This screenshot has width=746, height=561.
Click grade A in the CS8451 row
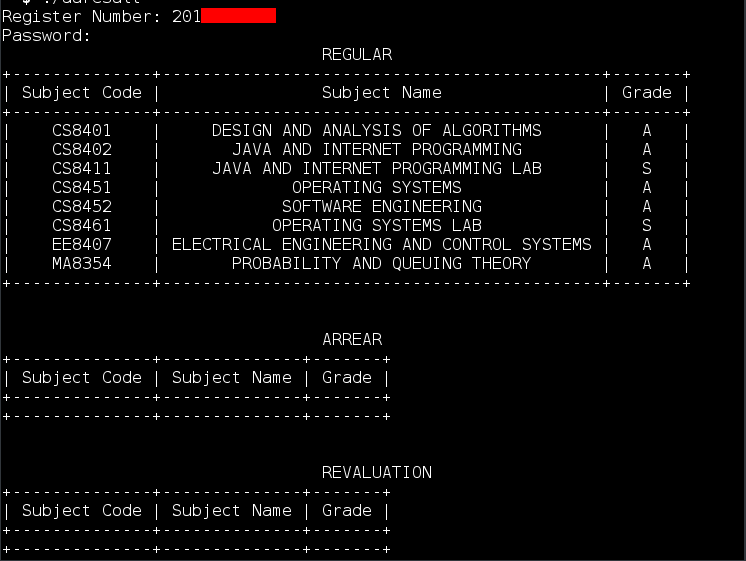647,187
